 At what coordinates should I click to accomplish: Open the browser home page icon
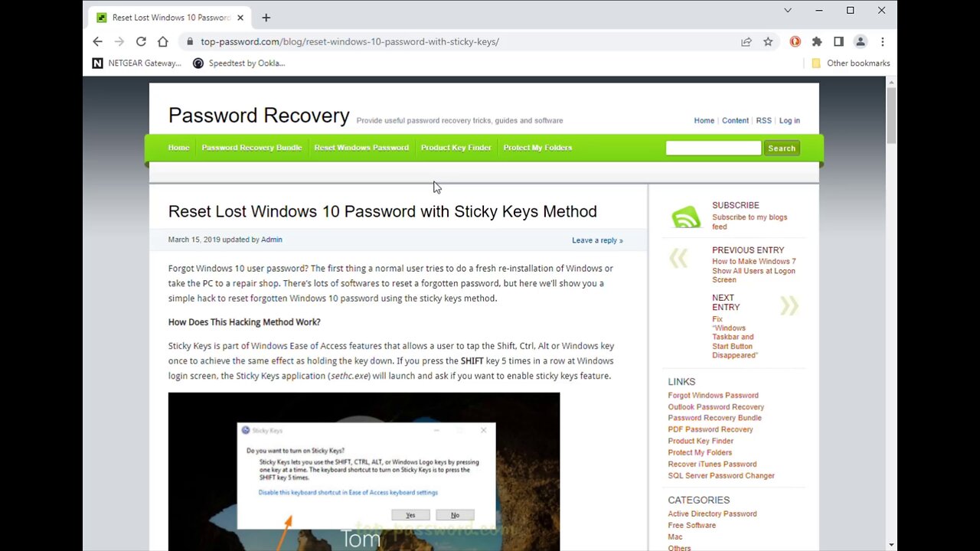pyautogui.click(x=162, y=42)
